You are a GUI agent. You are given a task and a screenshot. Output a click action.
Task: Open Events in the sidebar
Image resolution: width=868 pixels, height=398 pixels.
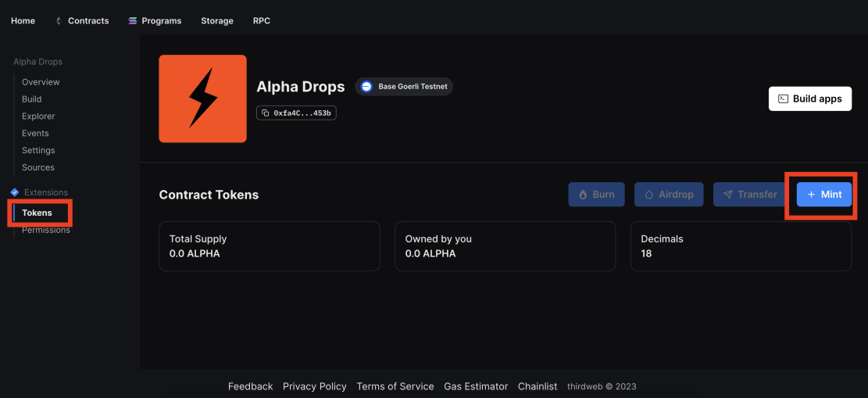(35, 133)
